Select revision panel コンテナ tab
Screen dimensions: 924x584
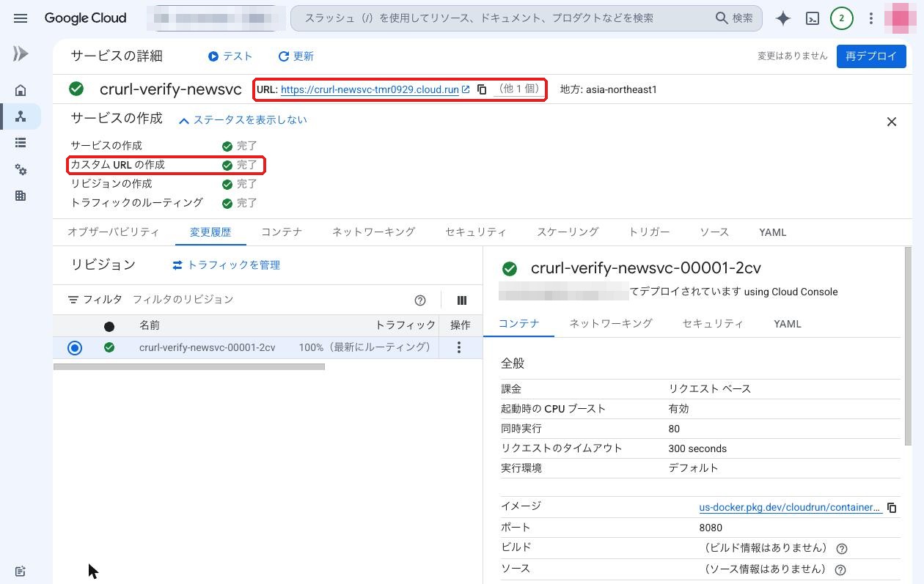519,324
